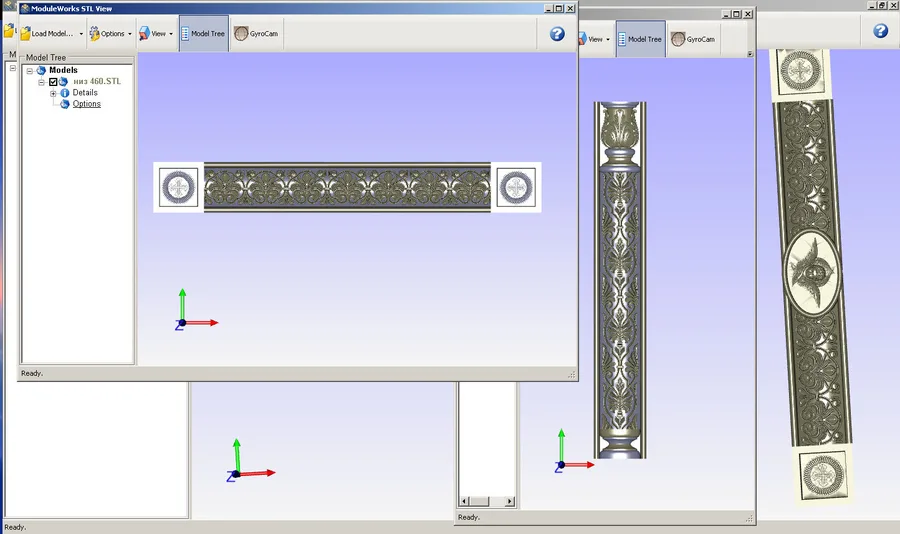Maximize the middle STL View window
The height and width of the screenshot is (534, 900).
coord(736,14)
